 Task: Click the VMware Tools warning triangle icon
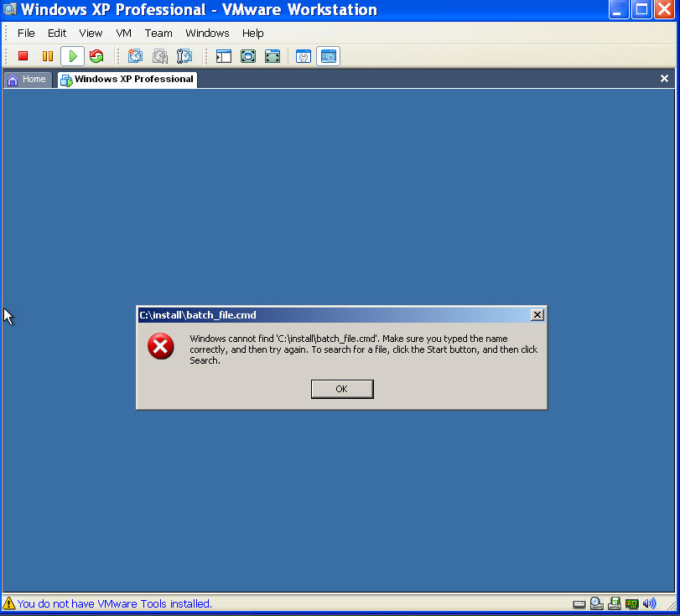(x=8, y=603)
